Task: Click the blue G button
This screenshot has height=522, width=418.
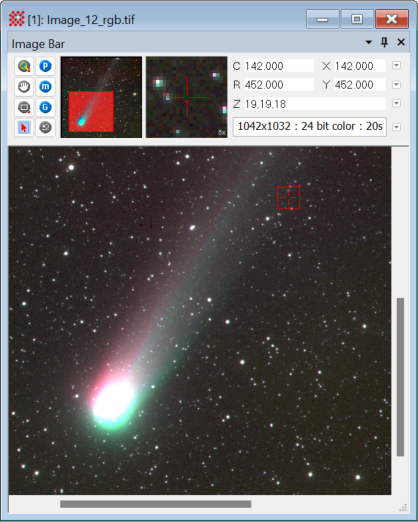Action: [45, 107]
